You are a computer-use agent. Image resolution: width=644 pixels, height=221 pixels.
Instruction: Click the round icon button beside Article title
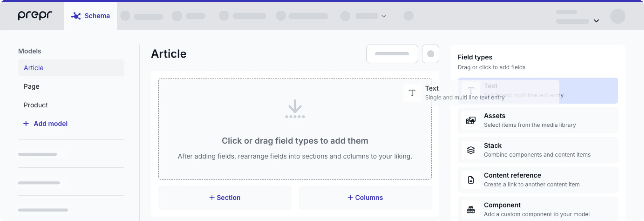point(431,54)
